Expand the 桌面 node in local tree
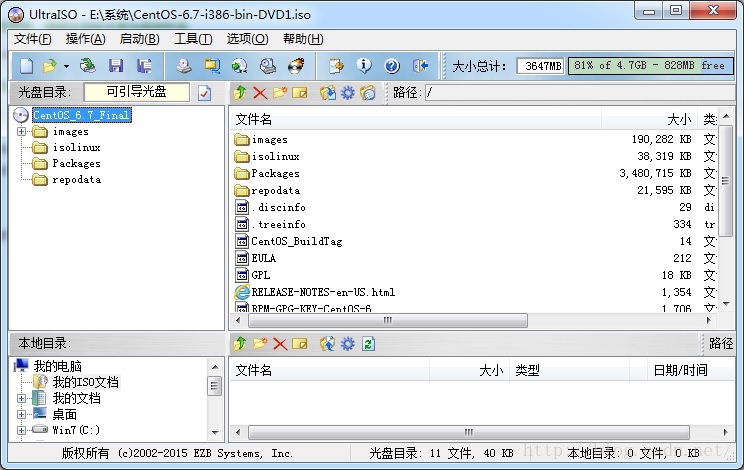Viewport: 744px width, 470px height. [x=21, y=415]
